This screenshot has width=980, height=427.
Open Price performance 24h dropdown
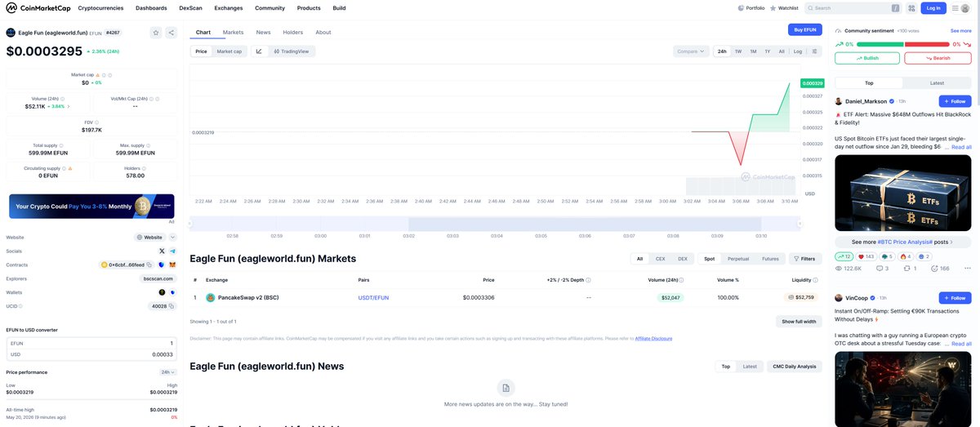pos(168,372)
